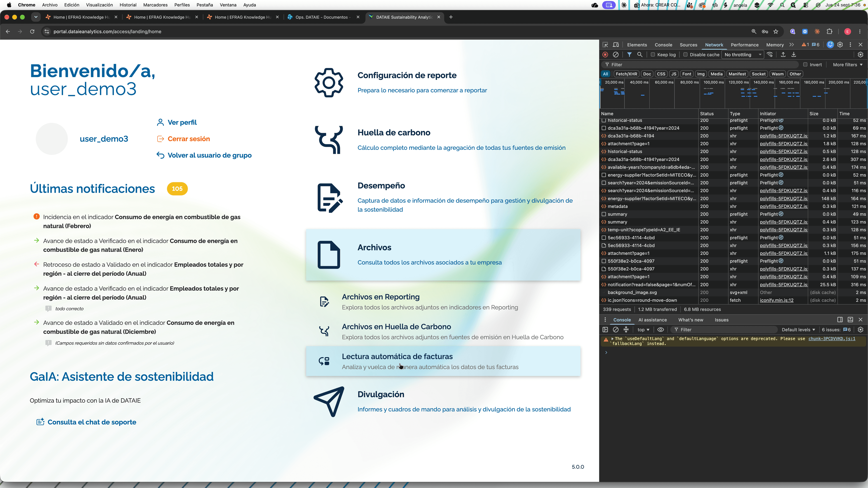This screenshot has width=868, height=488.
Task: Enable the Keep log checkbox
Action: 653,54
